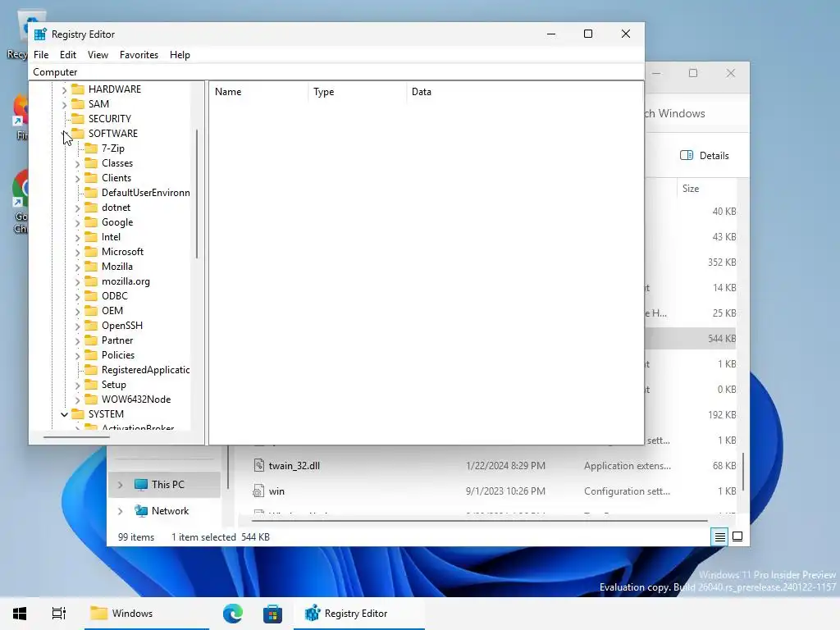Select the Google key folder icon
The width and height of the screenshot is (840, 630).
point(92,221)
